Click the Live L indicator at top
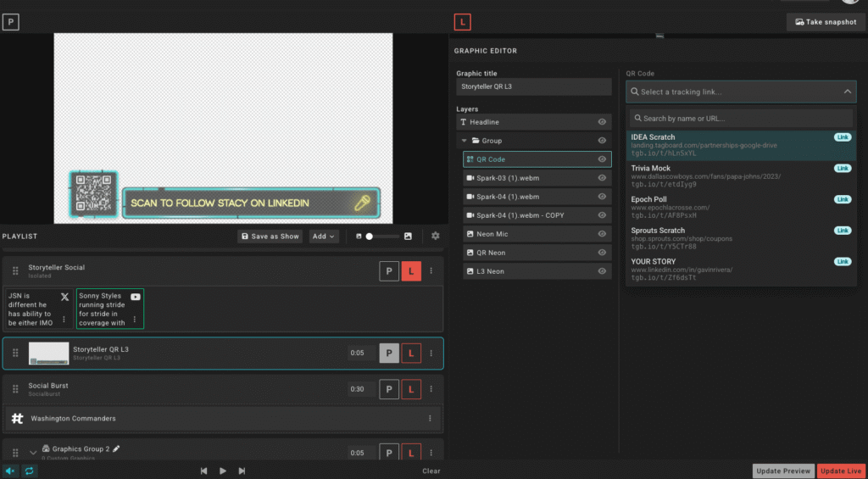Screen dimensions: 868x479 click(x=462, y=23)
